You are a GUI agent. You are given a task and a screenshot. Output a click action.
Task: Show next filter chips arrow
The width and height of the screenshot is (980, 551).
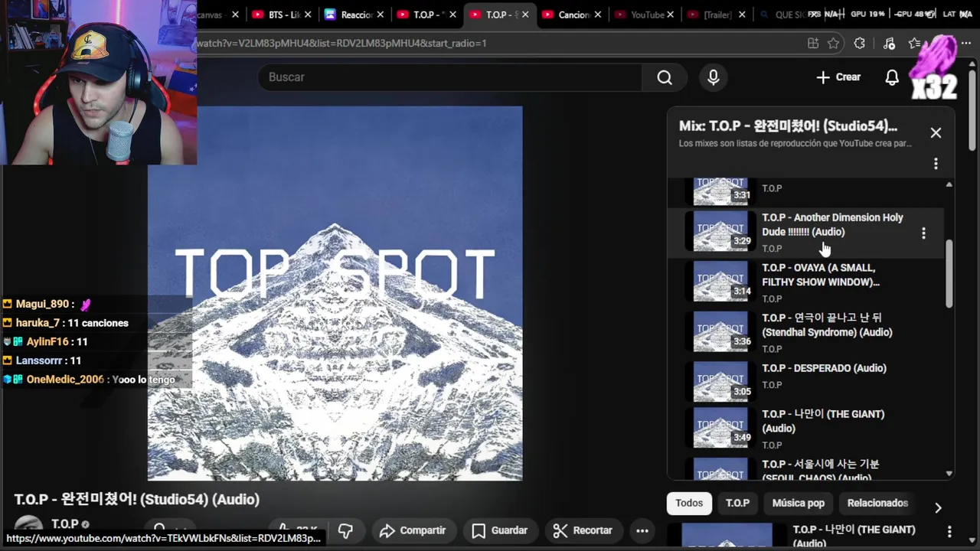(938, 507)
